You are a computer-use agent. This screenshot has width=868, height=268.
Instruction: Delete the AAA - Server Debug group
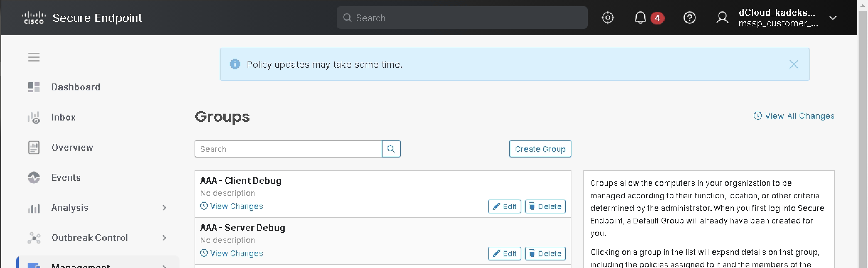tap(545, 254)
